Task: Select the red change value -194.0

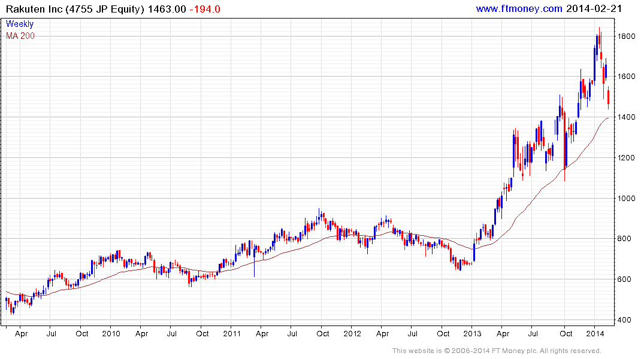Action: tap(205, 9)
